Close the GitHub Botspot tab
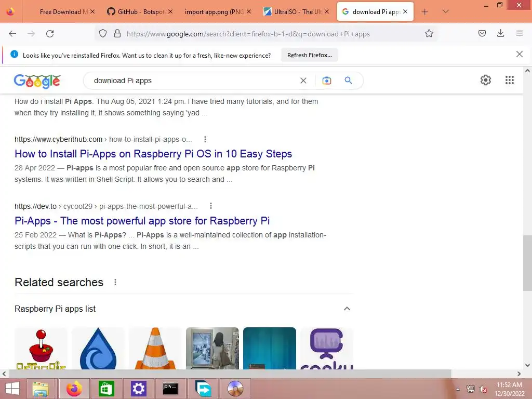The height and width of the screenshot is (399, 532). (x=170, y=11)
